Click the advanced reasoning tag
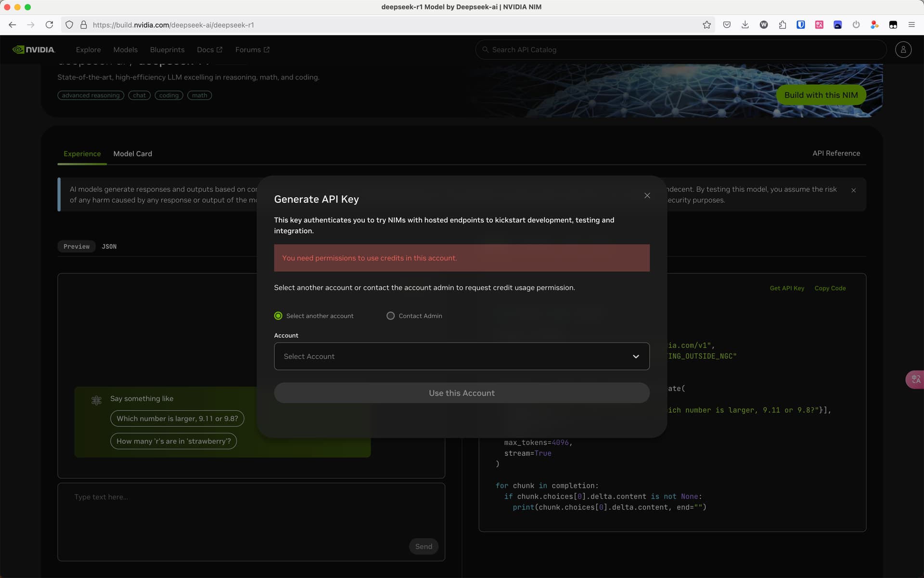 click(90, 95)
